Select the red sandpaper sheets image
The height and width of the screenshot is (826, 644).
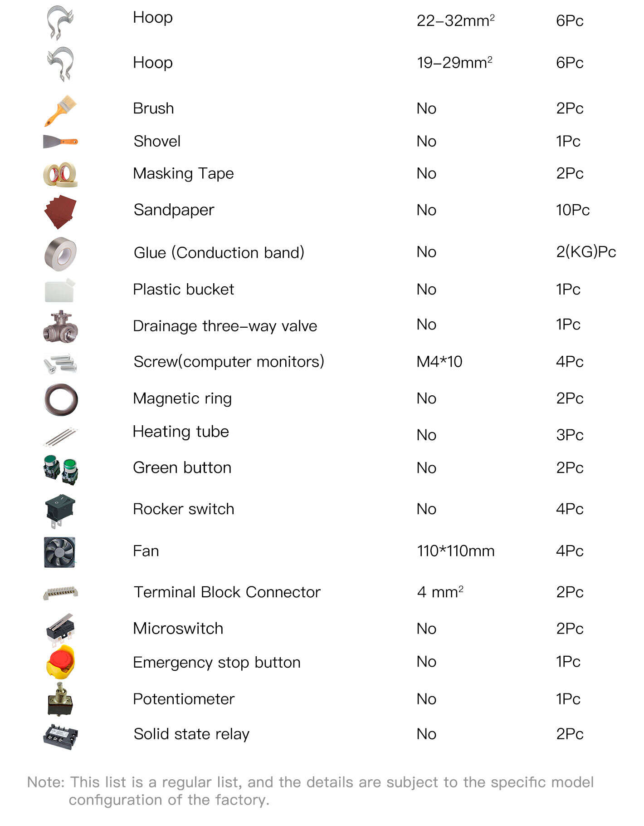tap(60, 211)
